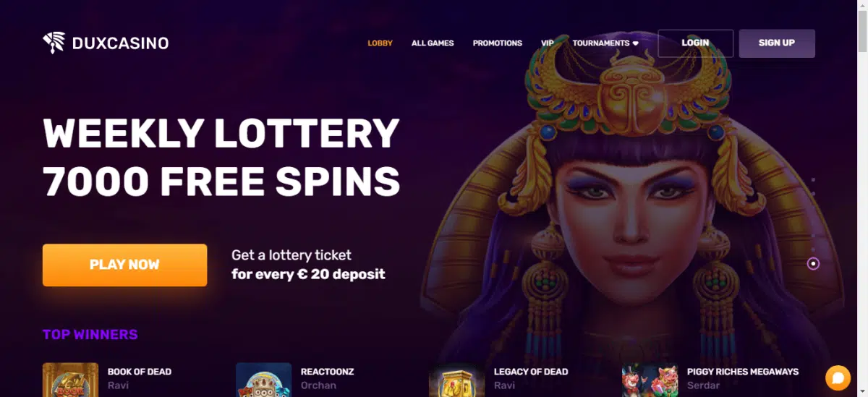This screenshot has height=397, width=868.
Task: Click the Piggy Riches Megaways title
Action: point(743,372)
